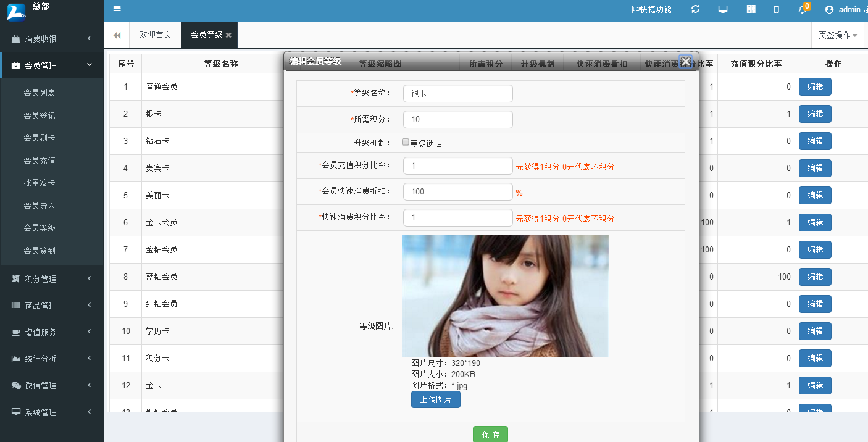Click the hamburger menu toggle icon
Image resolution: width=868 pixels, height=442 pixels.
[117, 9]
